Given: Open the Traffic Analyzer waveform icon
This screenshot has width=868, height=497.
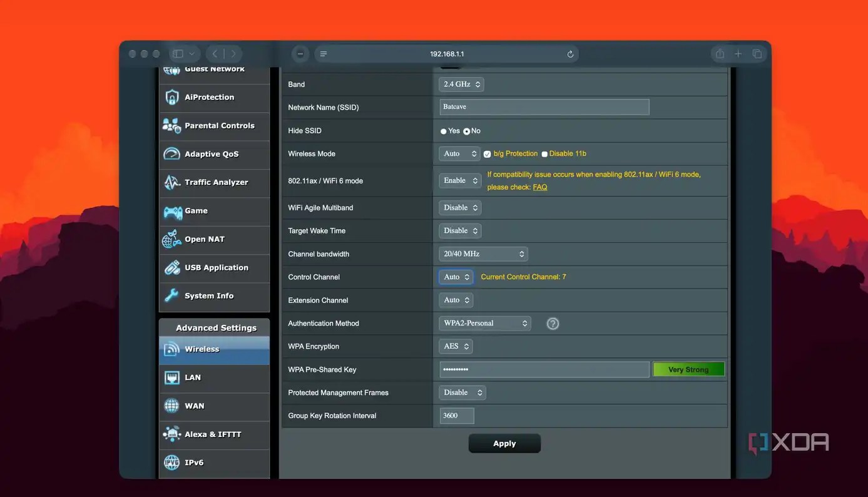Looking at the screenshot, I should point(172,182).
